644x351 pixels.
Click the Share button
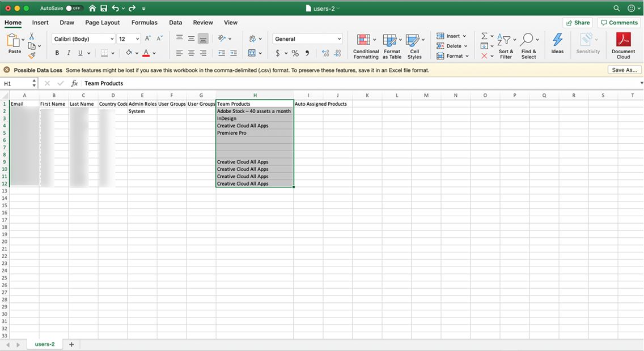578,23
